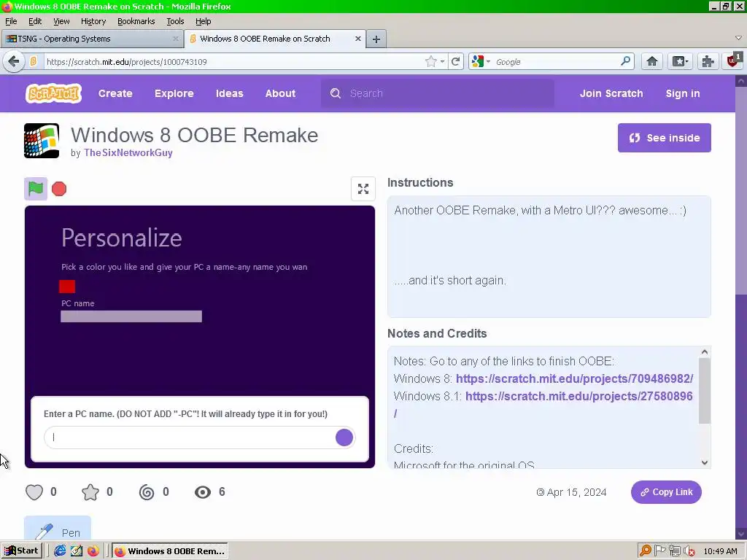Open the bookmarks toolbar button
Image resolution: width=747 pixels, height=560 pixels.
pyautogui.click(x=680, y=61)
